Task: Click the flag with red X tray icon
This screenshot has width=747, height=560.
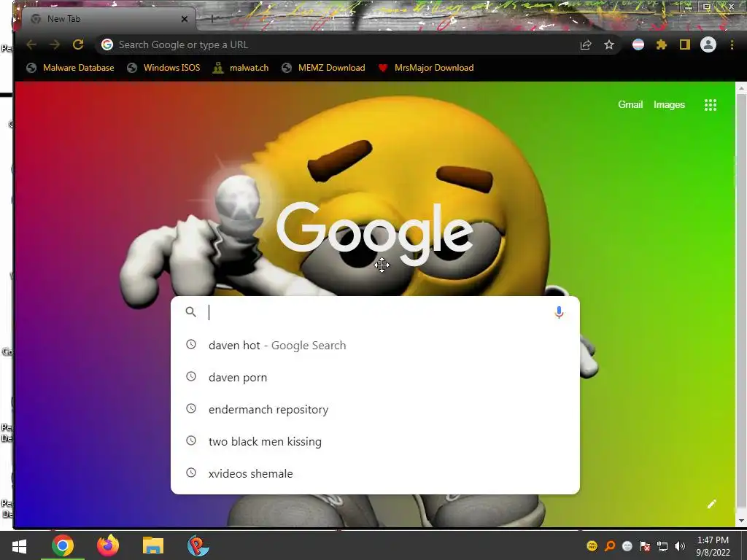Action: pos(645,546)
